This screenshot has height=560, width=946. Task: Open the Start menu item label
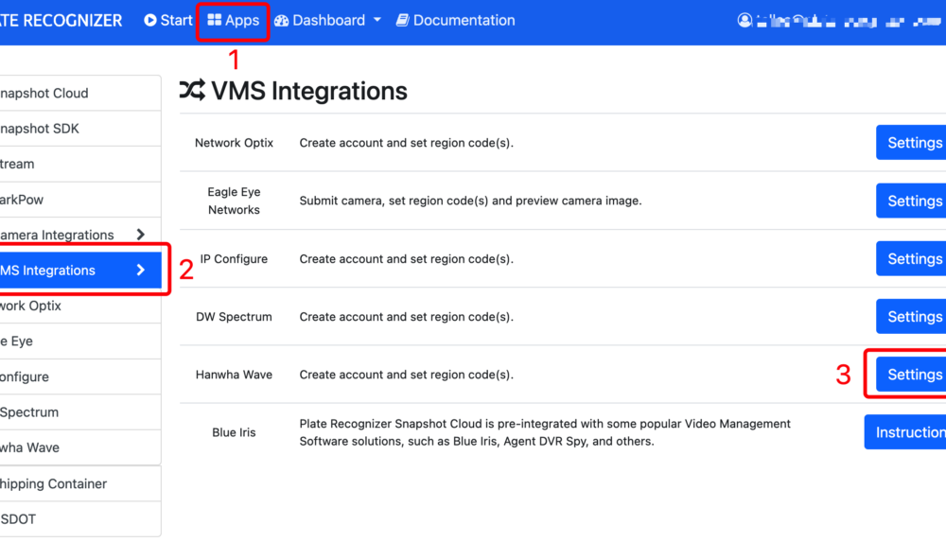(x=176, y=20)
